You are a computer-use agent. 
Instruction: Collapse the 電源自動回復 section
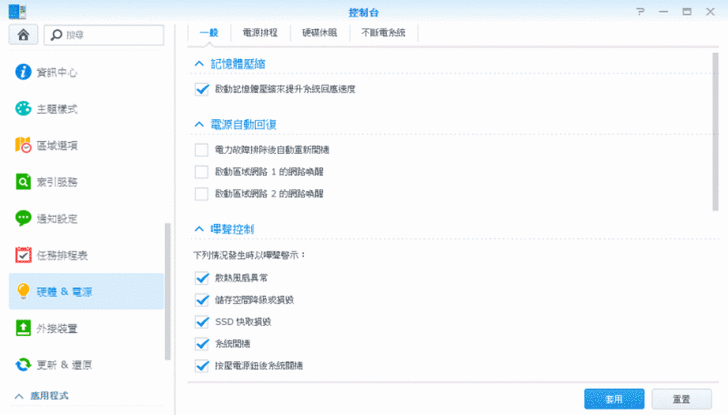click(199, 124)
